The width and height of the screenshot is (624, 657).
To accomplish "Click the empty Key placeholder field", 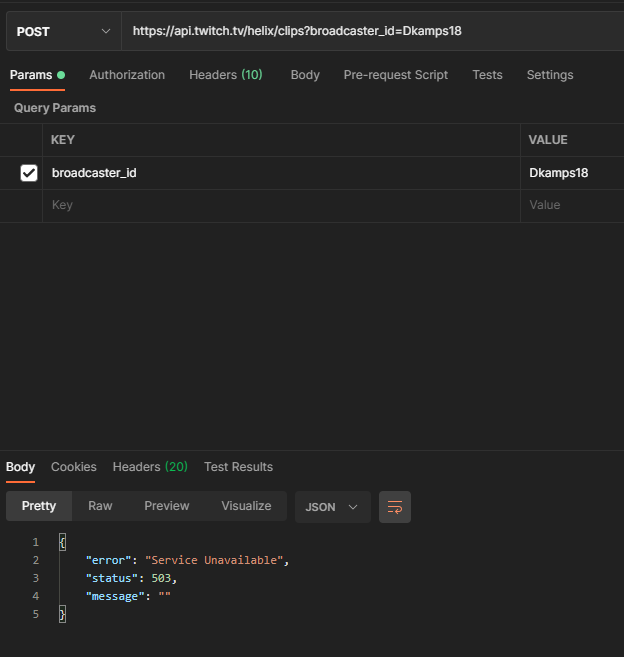I will tap(281, 205).
